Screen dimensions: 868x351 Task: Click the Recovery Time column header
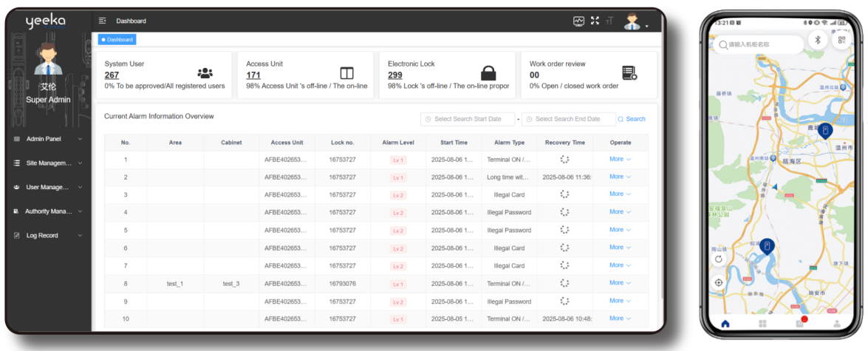(x=564, y=143)
